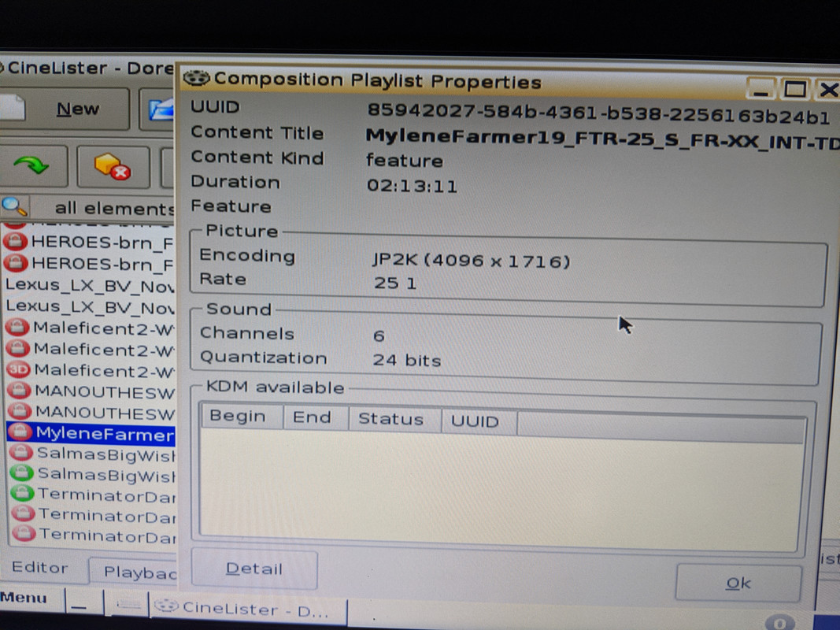Click the red lock icon of MyleneFarmer row
Screen dimensions: 840x630
tap(20, 432)
